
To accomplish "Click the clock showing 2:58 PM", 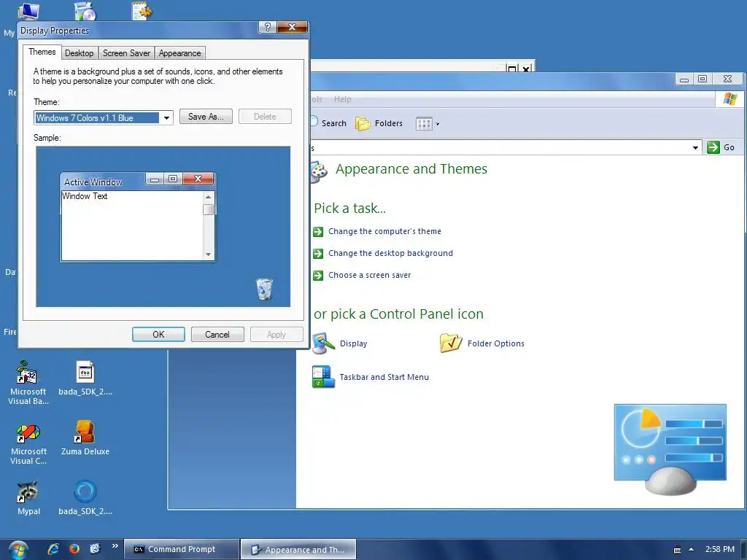I will tap(720, 549).
